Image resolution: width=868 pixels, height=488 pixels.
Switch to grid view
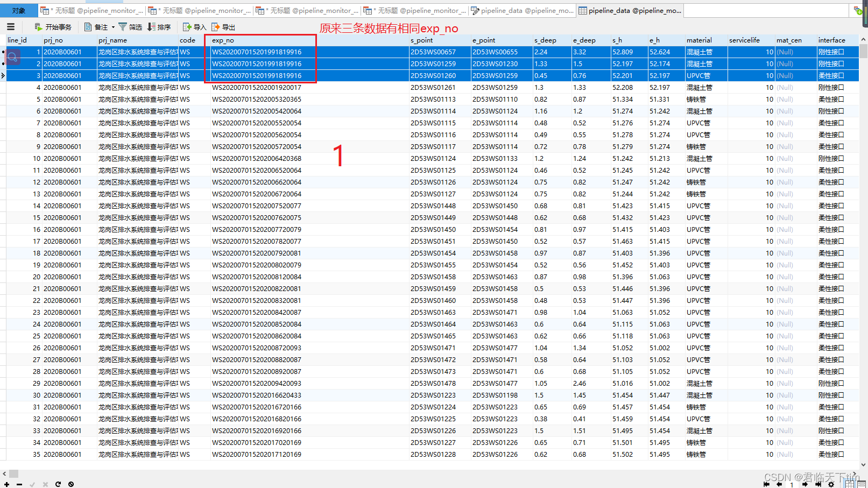(850, 484)
